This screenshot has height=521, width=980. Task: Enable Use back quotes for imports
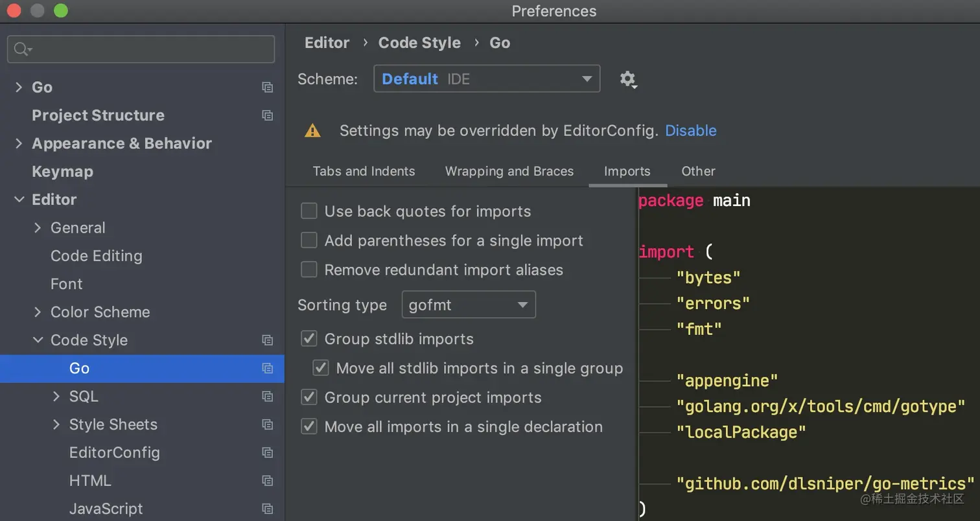[x=309, y=211]
